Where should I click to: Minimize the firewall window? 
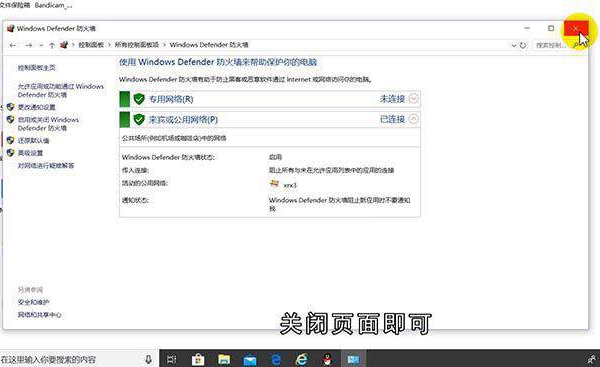click(x=527, y=28)
